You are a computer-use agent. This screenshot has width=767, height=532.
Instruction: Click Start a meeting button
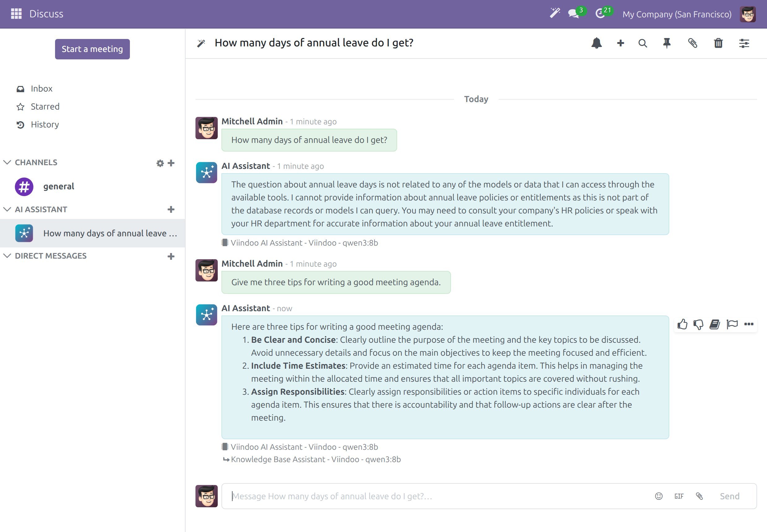(92, 49)
